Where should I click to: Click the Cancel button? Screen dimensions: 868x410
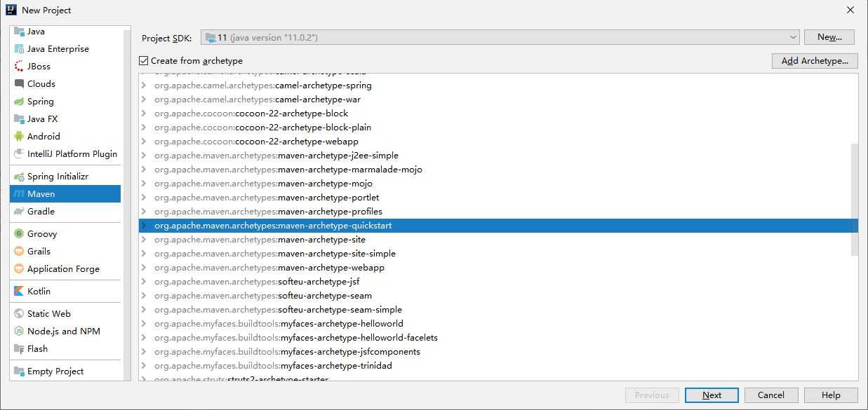pyautogui.click(x=770, y=395)
